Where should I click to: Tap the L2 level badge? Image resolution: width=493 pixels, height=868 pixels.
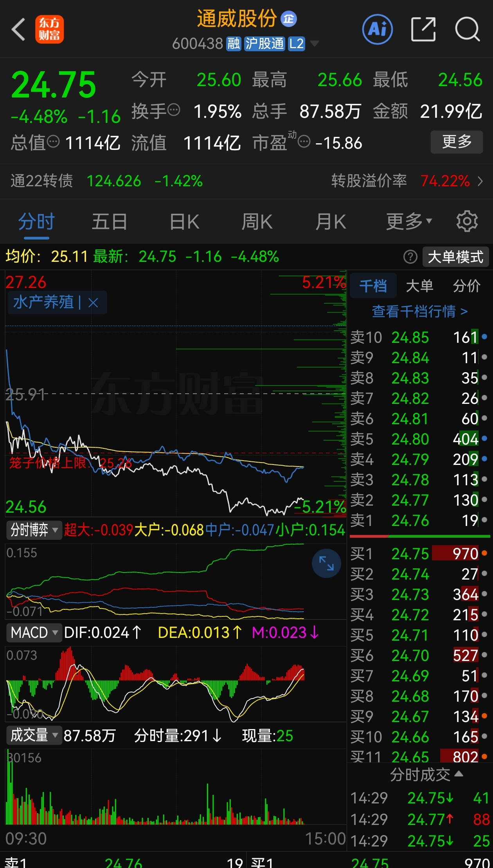(x=296, y=44)
